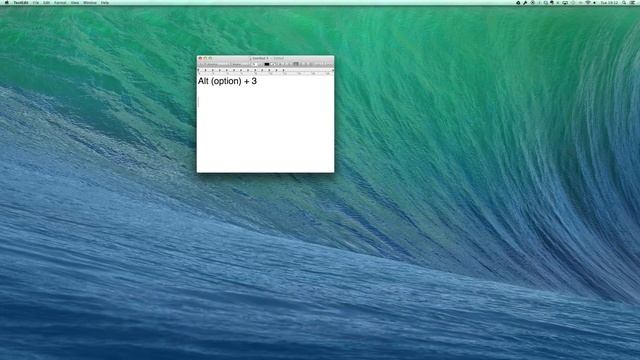Open the TextEdit application menu
The height and width of the screenshot is (360, 640).
click(x=21, y=2)
